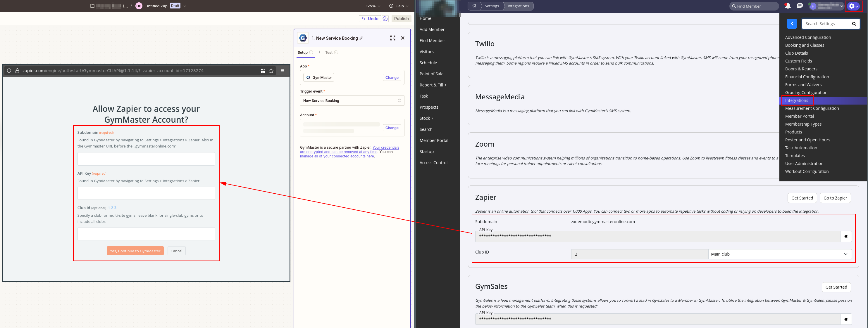
Task: Click the Club ID value field showing 2
Action: pyautogui.click(x=639, y=254)
